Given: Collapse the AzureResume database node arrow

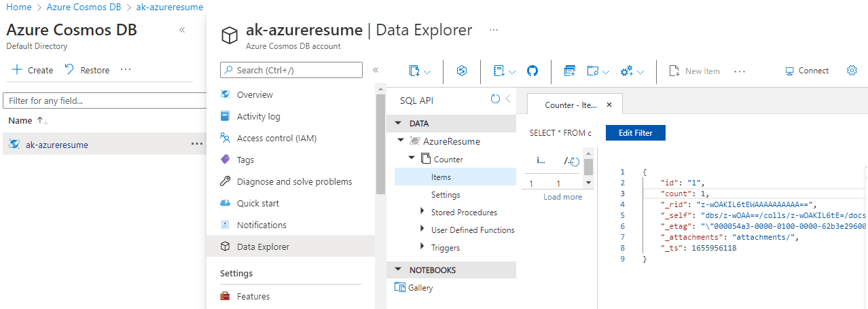Looking at the screenshot, I should click(x=401, y=141).
